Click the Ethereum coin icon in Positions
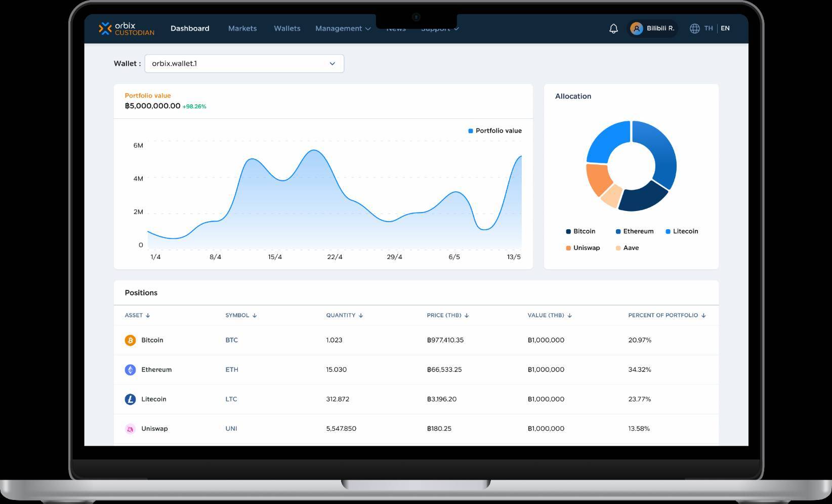This screenshot has height=504, width=832. (130, 370)
